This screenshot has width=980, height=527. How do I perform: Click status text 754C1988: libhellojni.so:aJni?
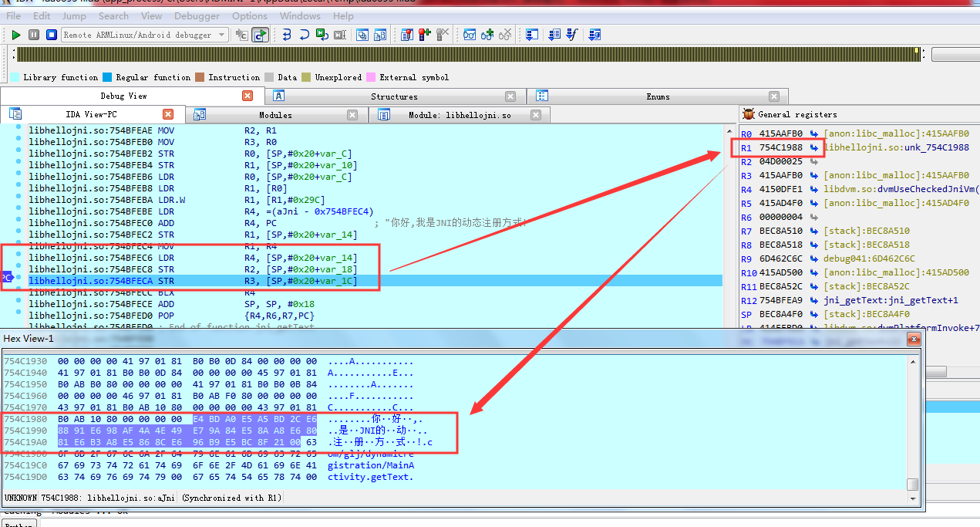tap(107, 498)
